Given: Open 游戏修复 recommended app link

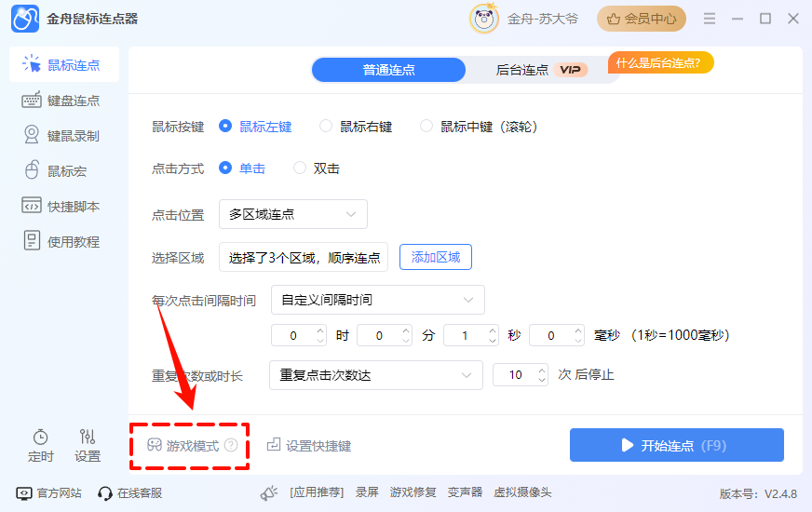Looking at the screenshot, I should (413, 492).
